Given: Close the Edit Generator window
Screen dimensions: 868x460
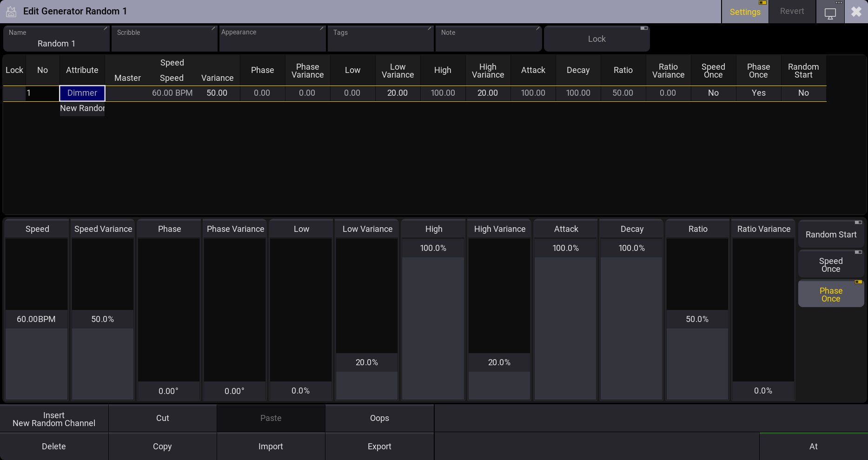Looking at the screenshot, I should pos(856,12).
